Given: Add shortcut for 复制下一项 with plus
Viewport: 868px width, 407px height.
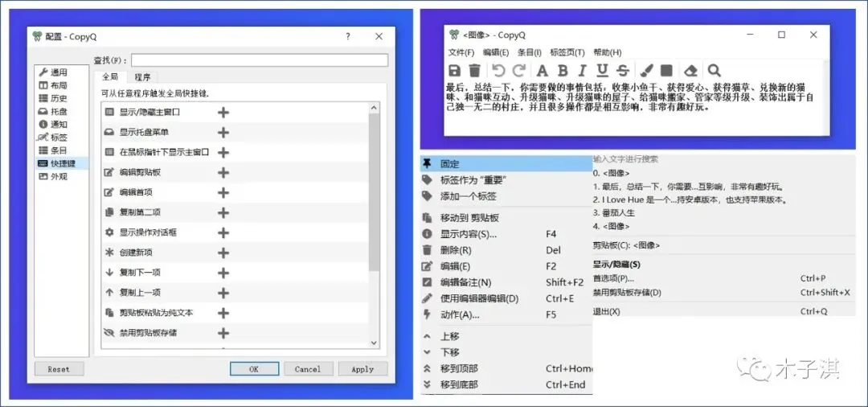Looking at the screenshot, I should 223,273.
